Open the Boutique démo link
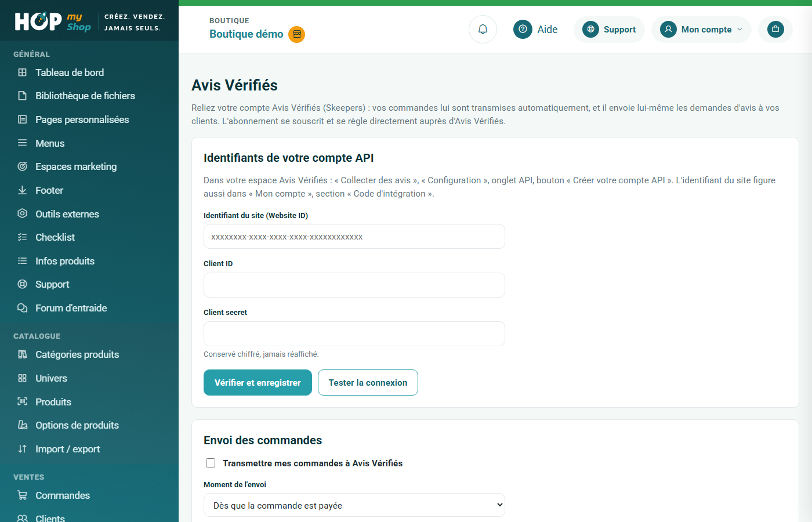The image size is (812, 522). click(x=246, y=34)
